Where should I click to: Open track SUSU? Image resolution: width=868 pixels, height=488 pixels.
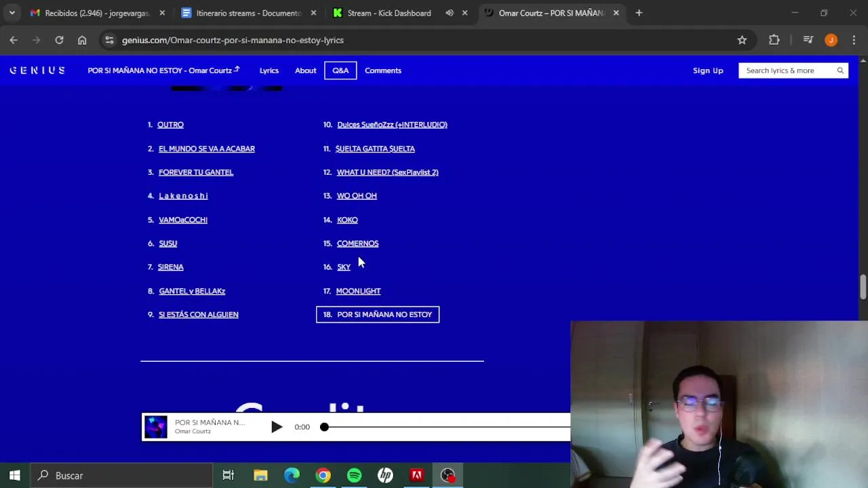[167, 243]
